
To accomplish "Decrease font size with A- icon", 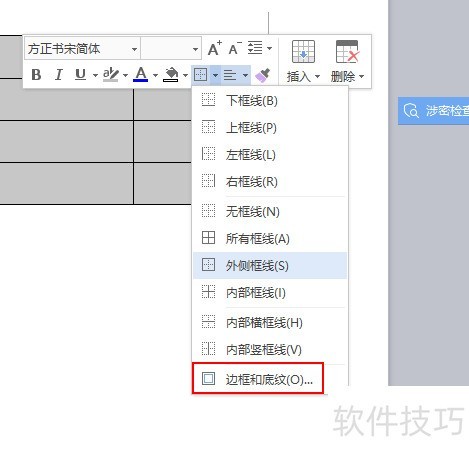I will pos(235,49).
